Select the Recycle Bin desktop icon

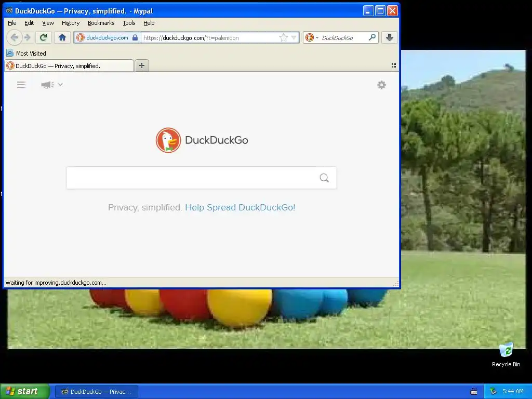[506, 354]
